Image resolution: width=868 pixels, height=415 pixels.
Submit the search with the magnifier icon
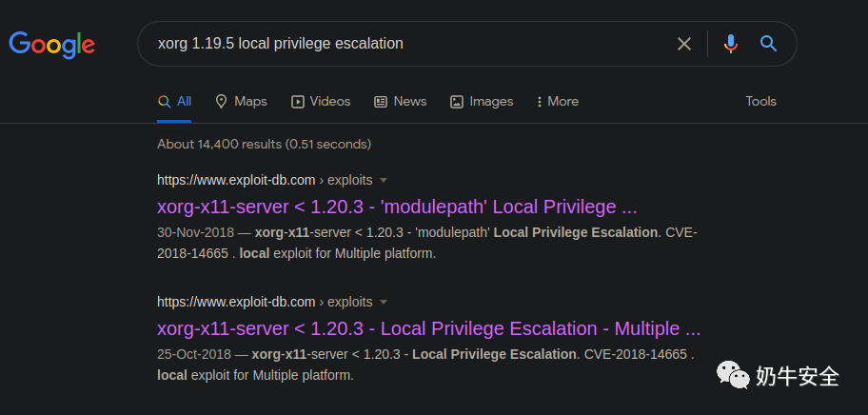click(x=768, y=43)
